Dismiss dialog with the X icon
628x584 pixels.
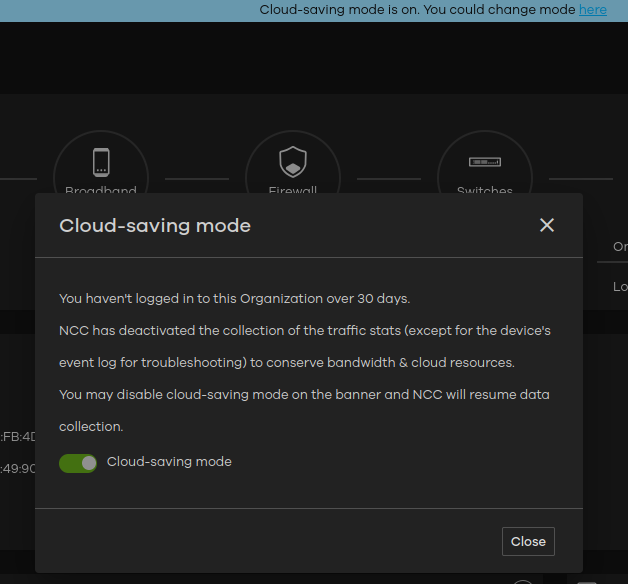click(547, 225)
